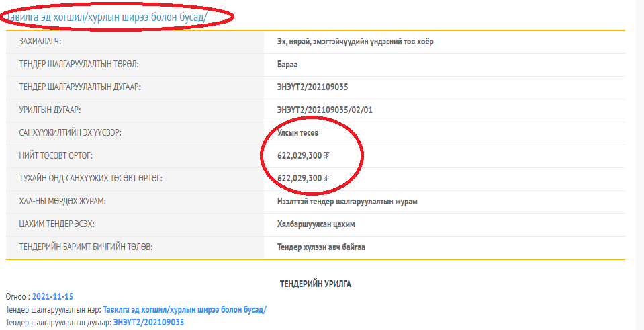Click the tugrik symbol in the НИЙТ ТӨСӨВТ ӨРТӨГ row
The height and width of the screenshot is (330, 644).
(x=326, y=156)
